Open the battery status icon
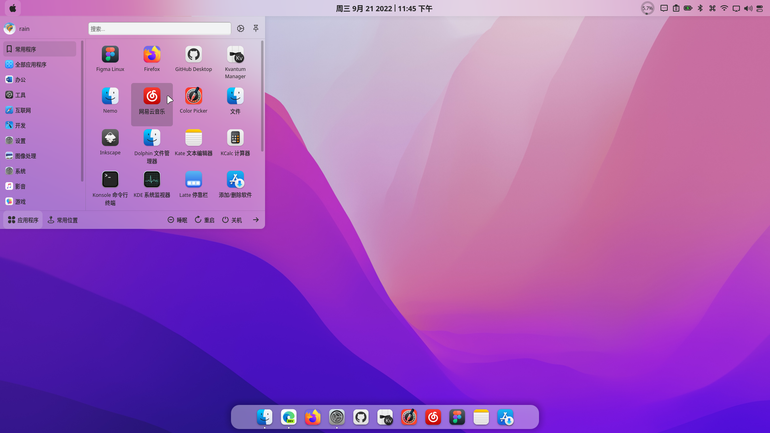 (x=688, y=8)
